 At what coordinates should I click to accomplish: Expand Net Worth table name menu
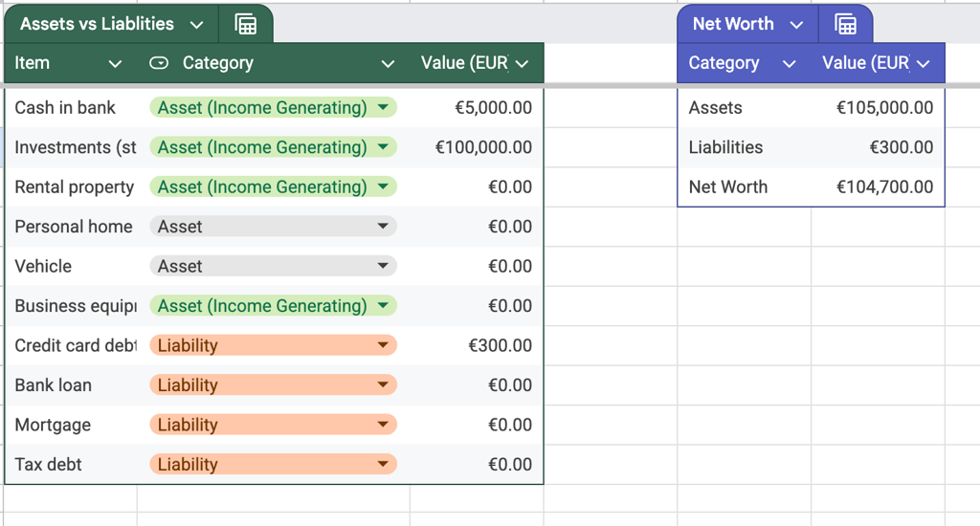point(796,25)
